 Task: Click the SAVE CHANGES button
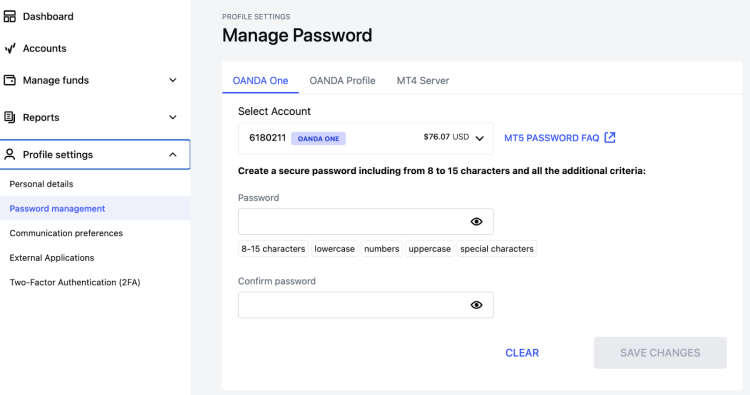[x=660, y=353]
